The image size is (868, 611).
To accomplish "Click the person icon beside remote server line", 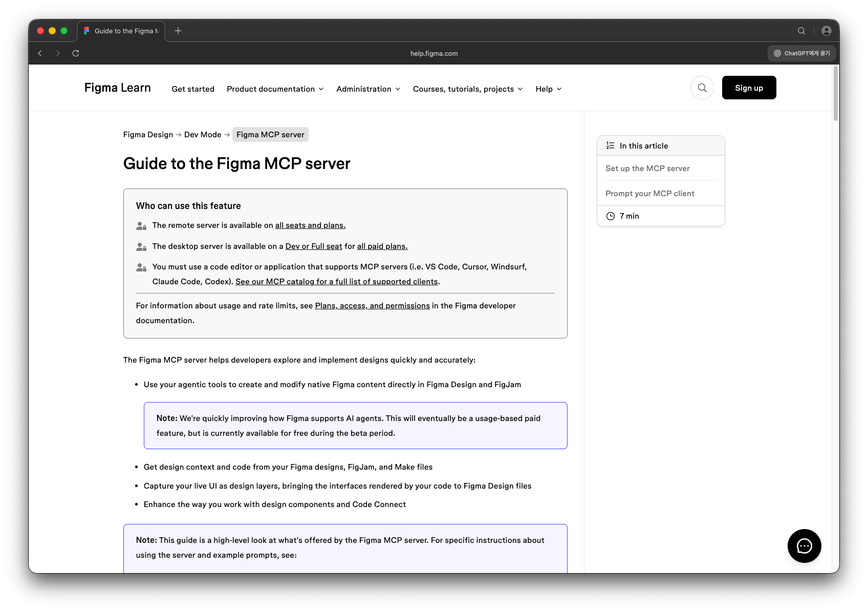I will [141, 226].
